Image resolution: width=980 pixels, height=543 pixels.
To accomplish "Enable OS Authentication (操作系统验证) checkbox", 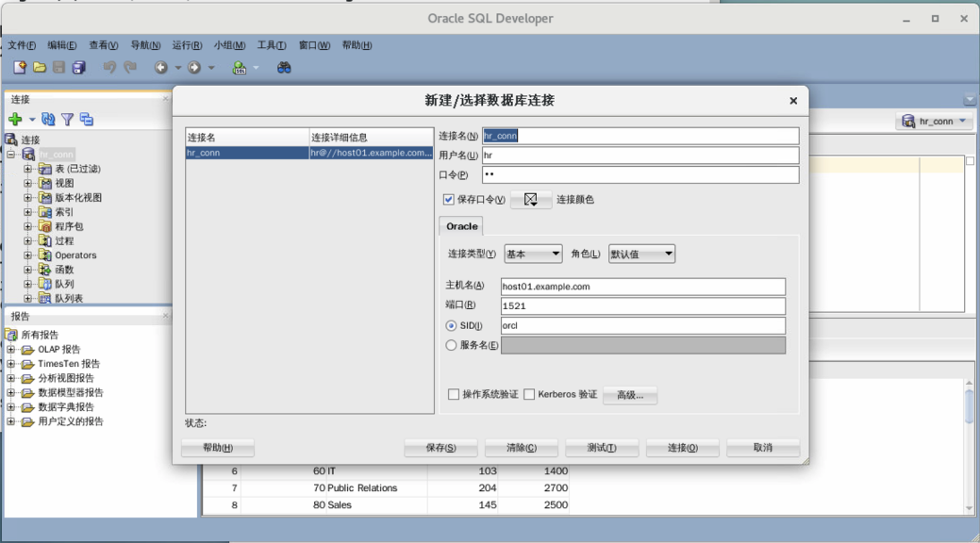I will [454, 394].
